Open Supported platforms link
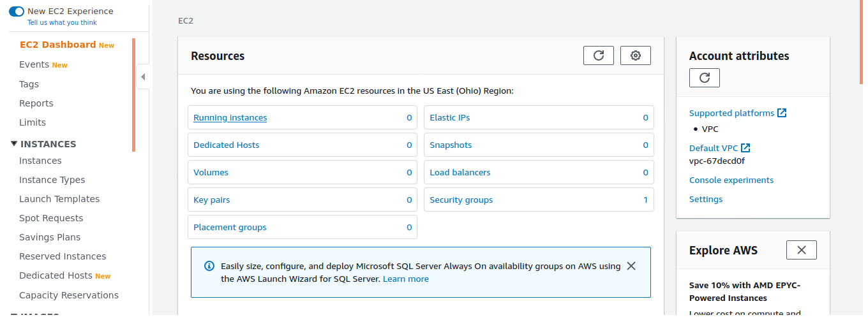The image size is (868, 329). (731, 113)
